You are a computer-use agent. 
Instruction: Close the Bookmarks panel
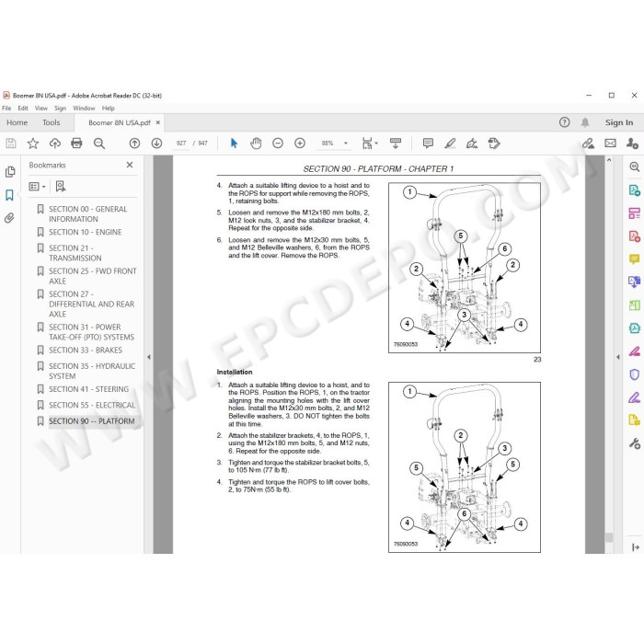coord(130,165)
